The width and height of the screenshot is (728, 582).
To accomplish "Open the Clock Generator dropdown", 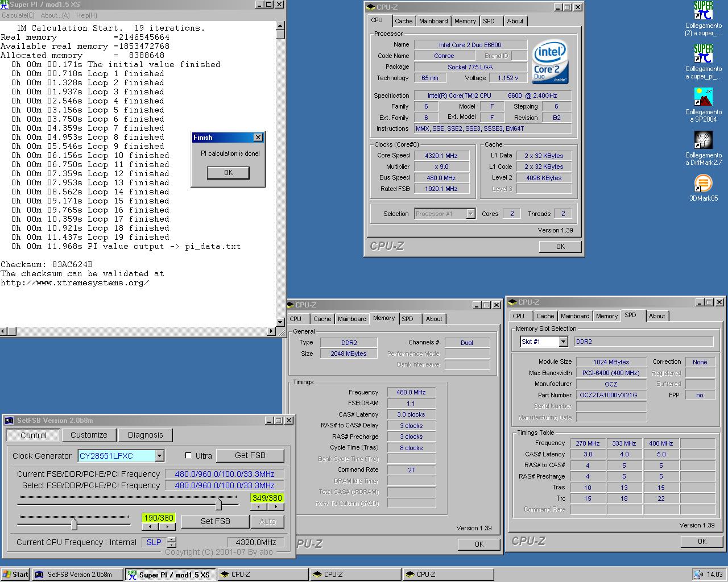I will 159,456.
